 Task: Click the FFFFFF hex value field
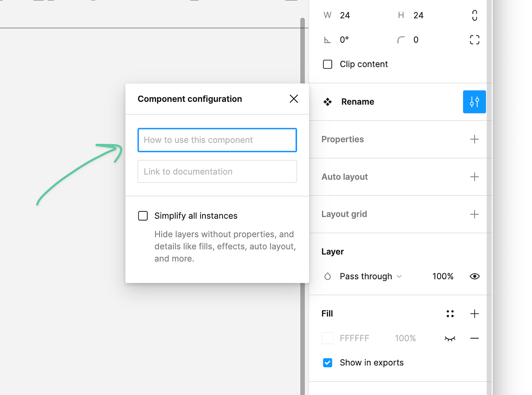pos(354,338)
